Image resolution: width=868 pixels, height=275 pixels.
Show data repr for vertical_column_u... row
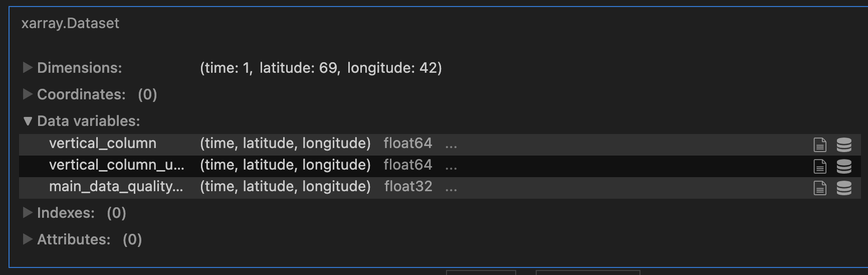844,166
